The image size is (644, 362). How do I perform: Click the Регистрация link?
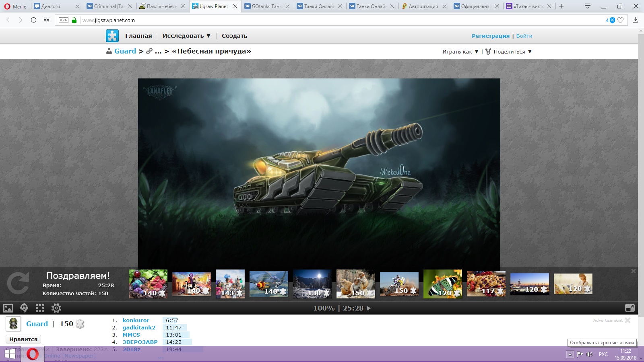point(491,36)
